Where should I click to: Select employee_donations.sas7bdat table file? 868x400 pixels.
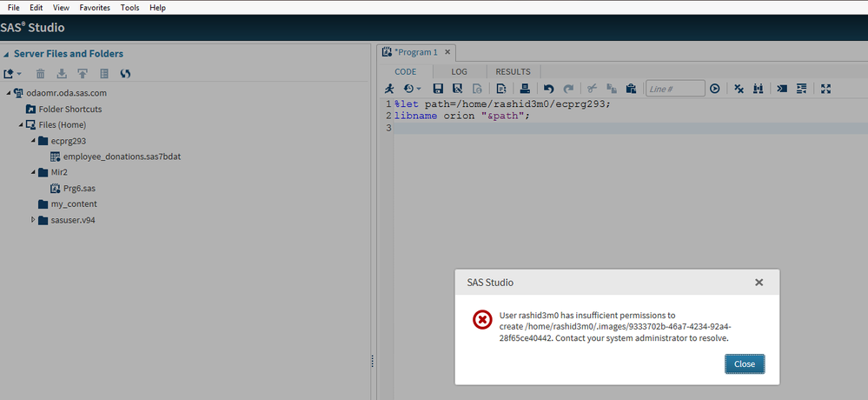[x=123, y=157]
